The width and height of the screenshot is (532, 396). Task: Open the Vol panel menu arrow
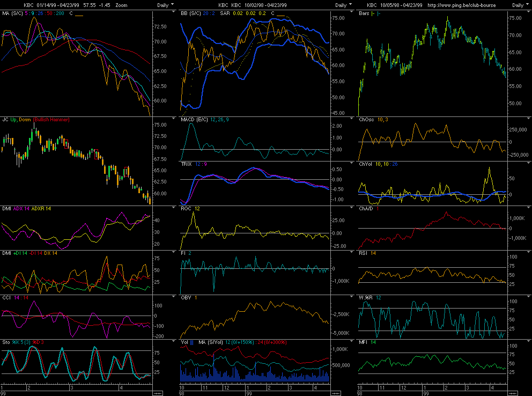click(x=351, y=341)
